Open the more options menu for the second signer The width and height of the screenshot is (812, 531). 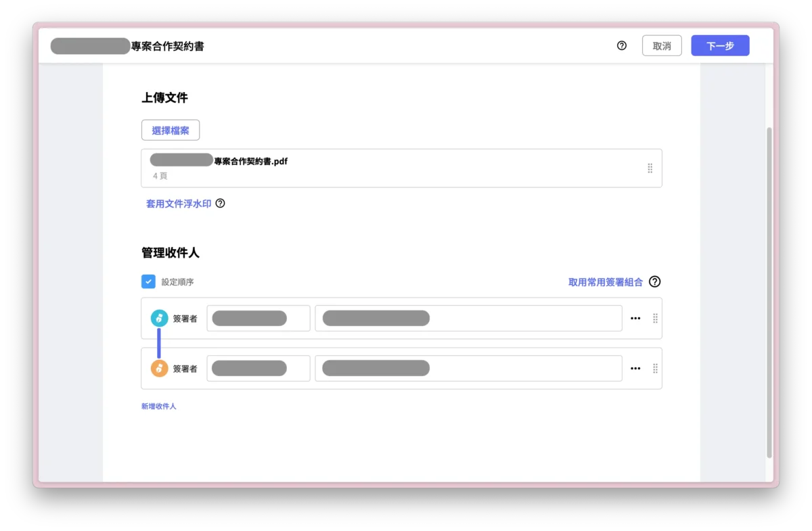tap(635, 368)
